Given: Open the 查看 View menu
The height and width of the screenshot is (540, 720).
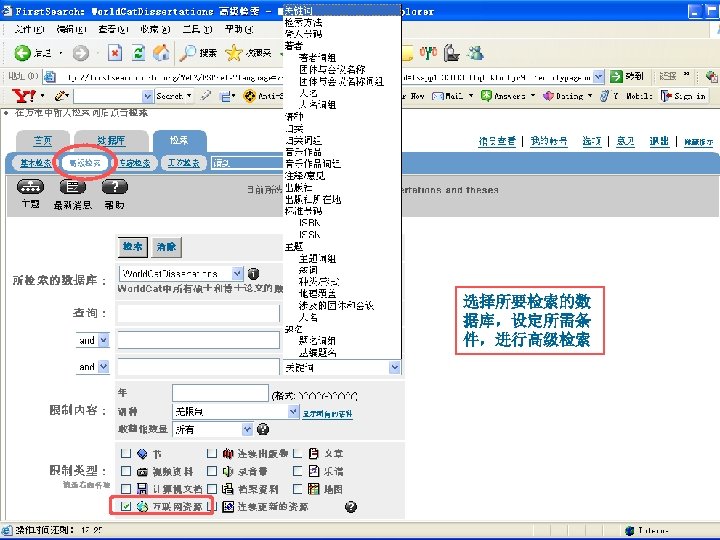Looking at the screenshot, I should pyautogui.click(x=113, y=29).
